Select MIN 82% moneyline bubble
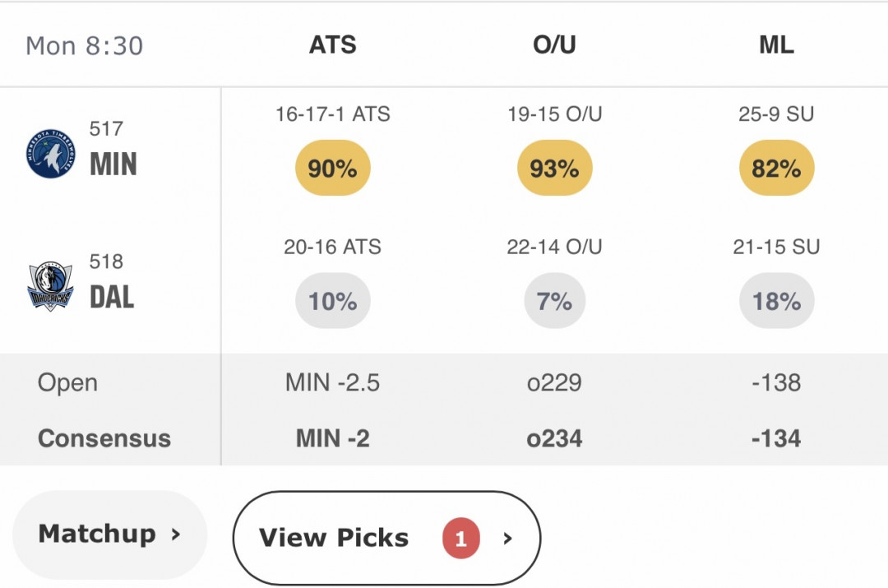 [777, 168]
